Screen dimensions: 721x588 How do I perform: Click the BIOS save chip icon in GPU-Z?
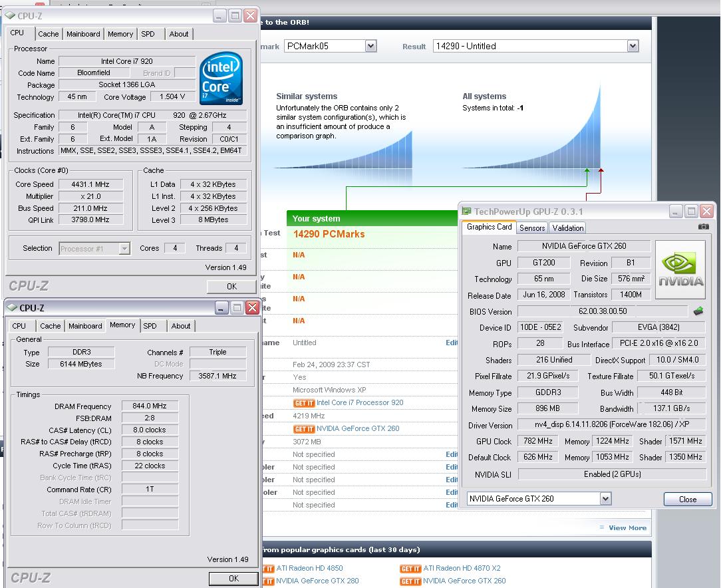pyautogui.click(x=698, y=311)
